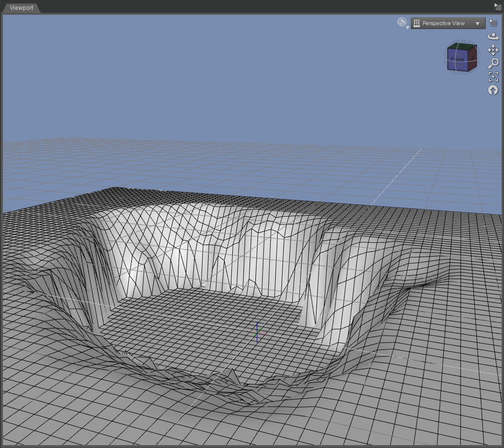Select the orbit camera tool
The width and height of the screenshot is (504, 448).
pyautogui.click(x=493, y=37)
